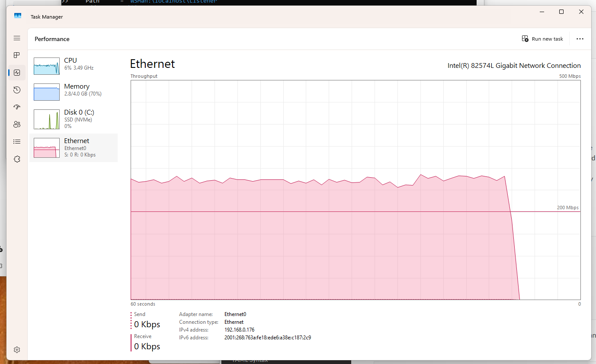Minimize the Task Manager window
596x364 pixels.
click(541, 12)
